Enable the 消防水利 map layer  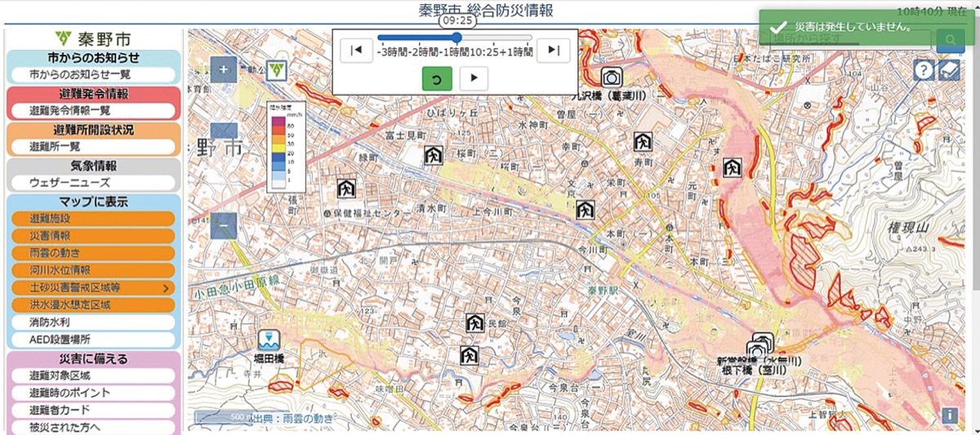(x=92, y=322)
